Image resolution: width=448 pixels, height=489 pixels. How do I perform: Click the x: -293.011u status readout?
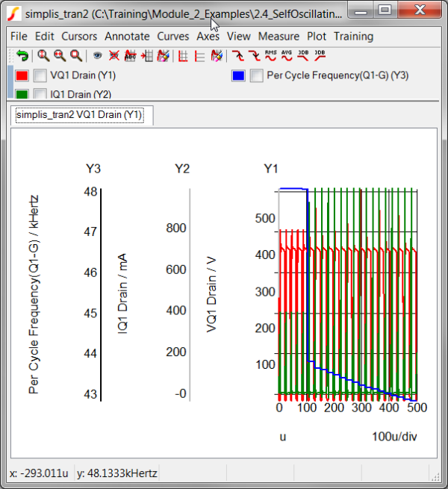[39, 473]
